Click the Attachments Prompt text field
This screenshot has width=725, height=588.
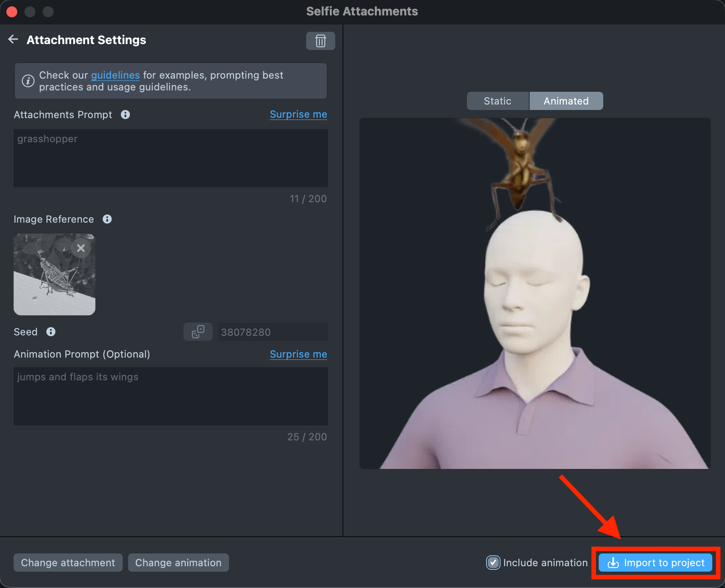pyautogui.click(x=171, y=158)
